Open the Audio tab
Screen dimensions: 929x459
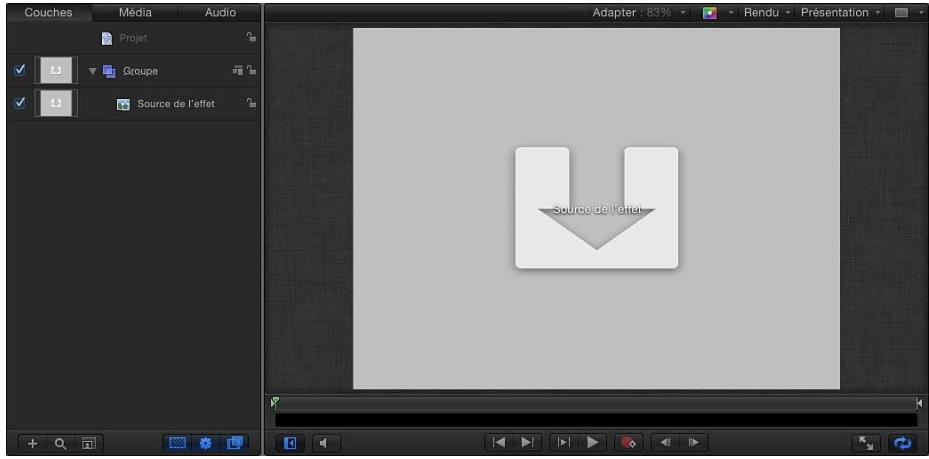click(x=220, y=12)
